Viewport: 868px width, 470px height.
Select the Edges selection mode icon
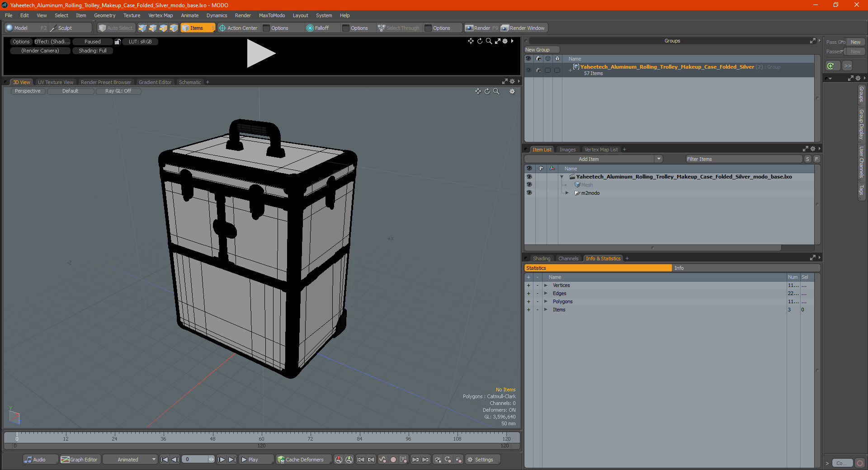153,28
